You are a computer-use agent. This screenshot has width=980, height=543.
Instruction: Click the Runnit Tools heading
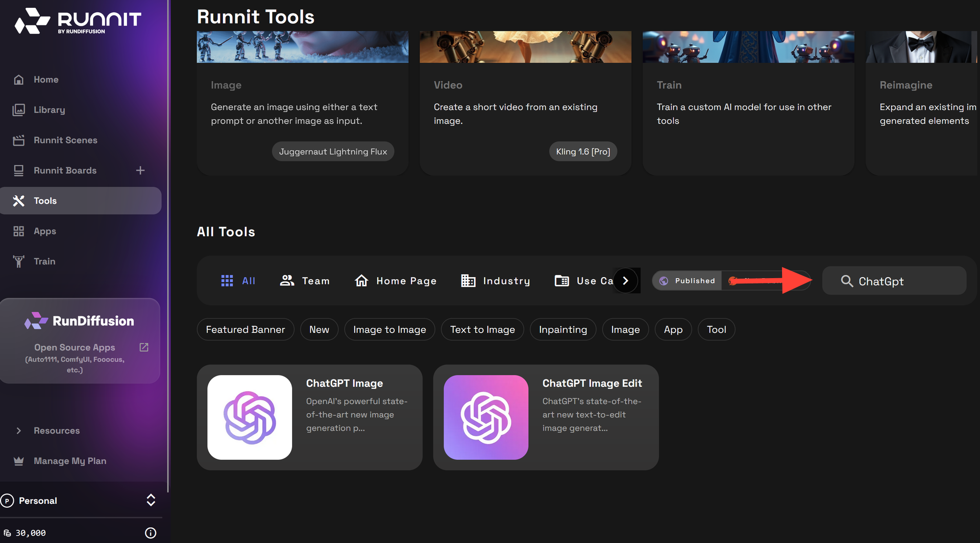(255, 17)
